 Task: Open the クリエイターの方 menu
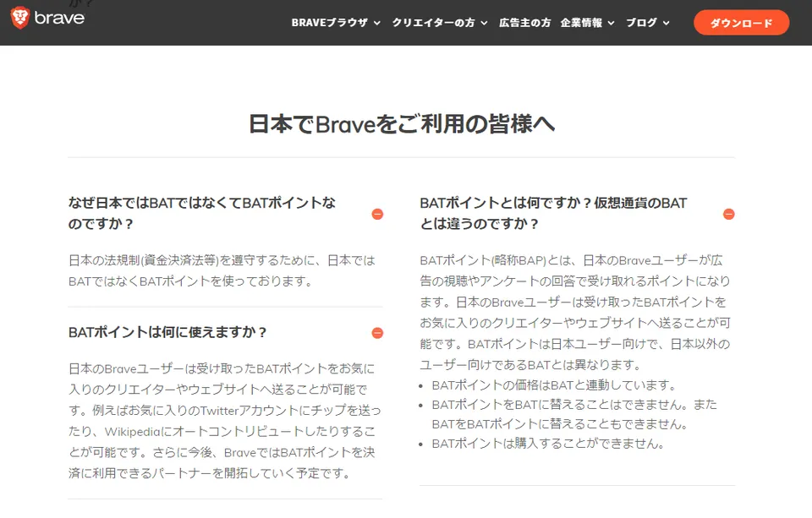click(x=433, y=23)
